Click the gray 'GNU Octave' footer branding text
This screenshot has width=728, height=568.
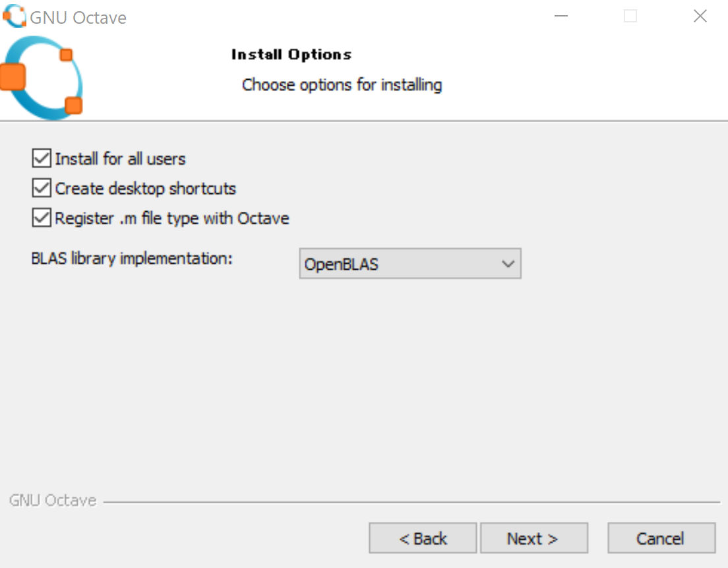53,500
